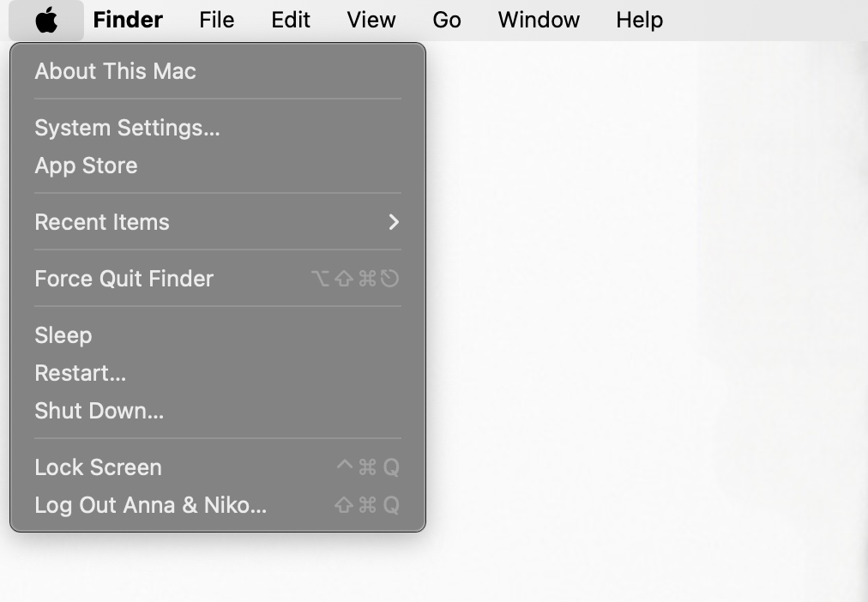Open the File menu
The width and height of the screenshot is (868, 602).
pyautogui.click(x=216, y=20)
